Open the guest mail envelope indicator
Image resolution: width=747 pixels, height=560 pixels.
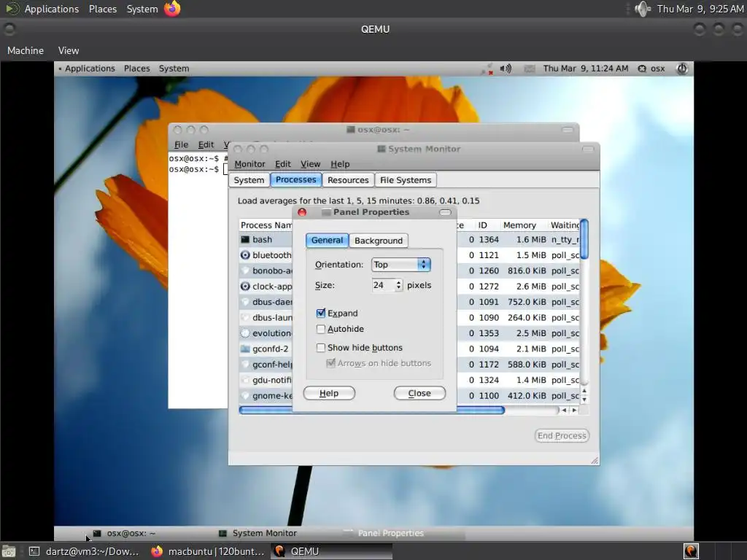[529, 69]
